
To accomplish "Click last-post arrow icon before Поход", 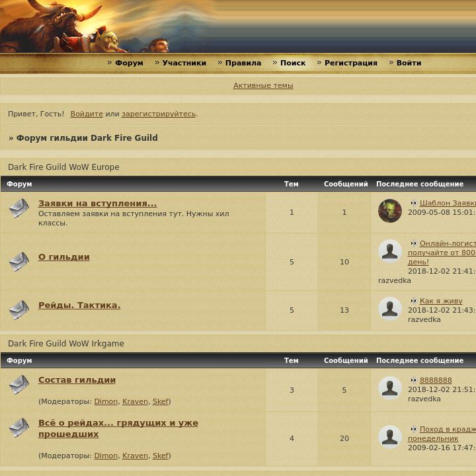I will (413, 429).
